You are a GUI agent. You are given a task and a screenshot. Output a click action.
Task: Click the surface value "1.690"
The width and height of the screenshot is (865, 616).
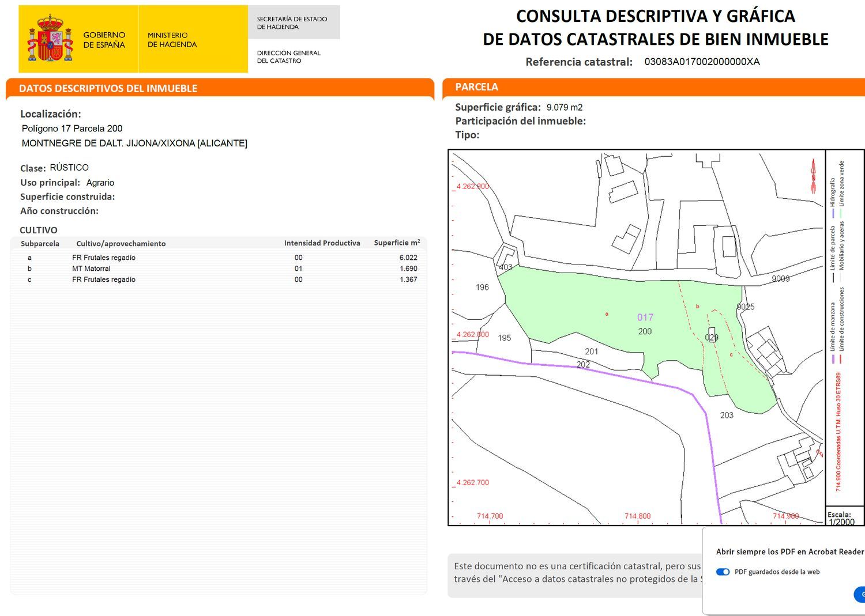(x=408, y=269)
